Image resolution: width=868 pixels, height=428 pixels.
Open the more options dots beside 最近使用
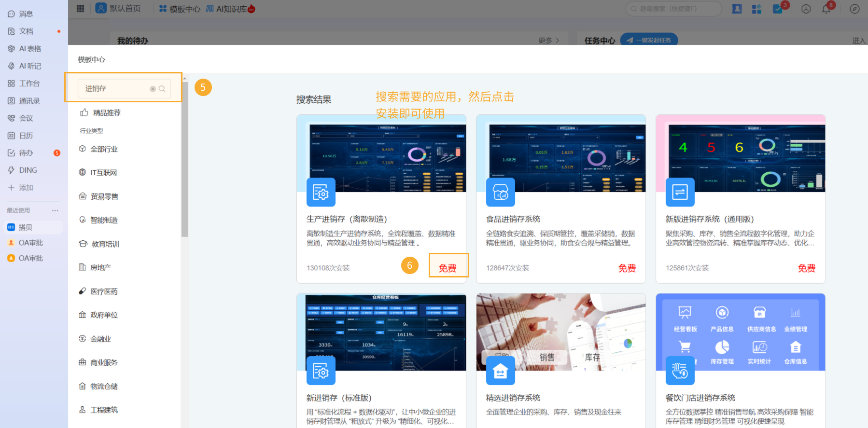[55, 210]
